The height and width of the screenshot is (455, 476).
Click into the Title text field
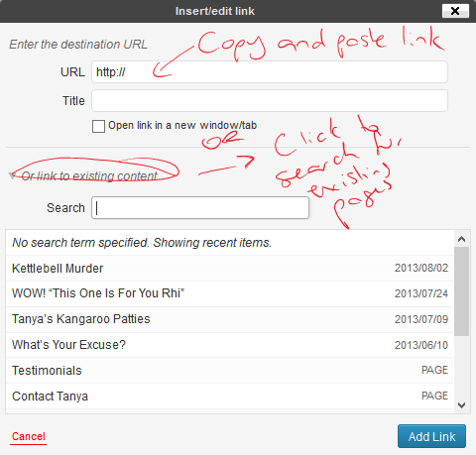pos(270,100)
